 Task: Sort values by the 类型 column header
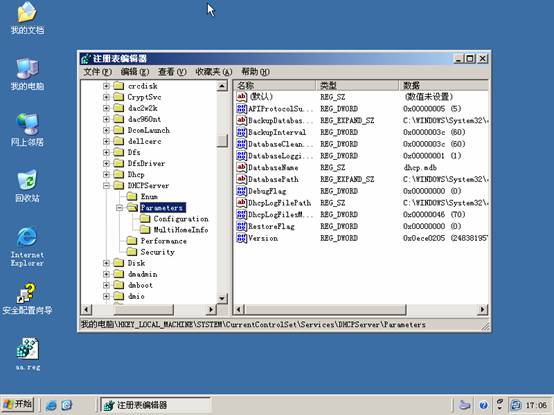coord(357,85)
